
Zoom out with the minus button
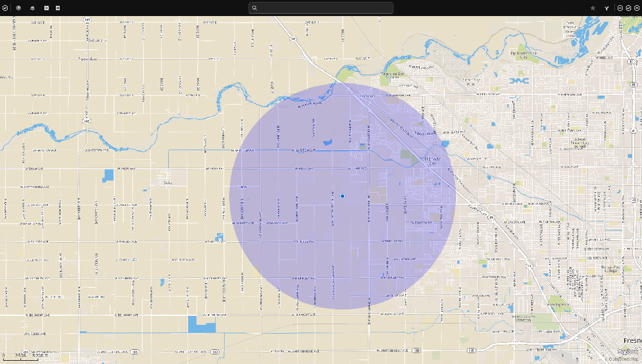click(46, 8)
